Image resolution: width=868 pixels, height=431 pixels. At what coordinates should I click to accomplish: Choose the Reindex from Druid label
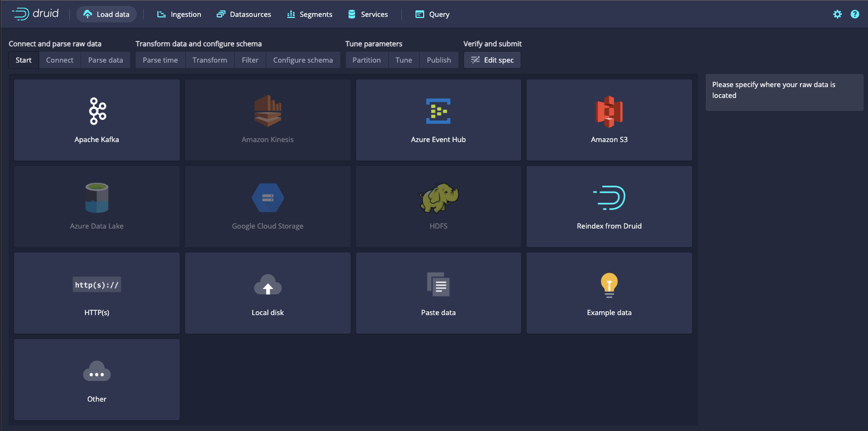click(x=609, y=226)
